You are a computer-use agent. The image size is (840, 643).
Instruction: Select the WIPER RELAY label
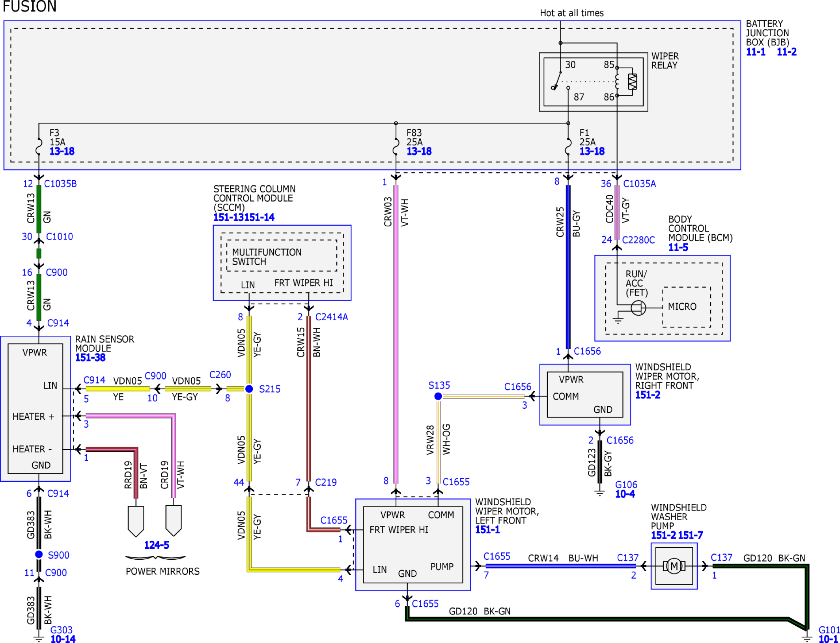(x=665, y=61)
